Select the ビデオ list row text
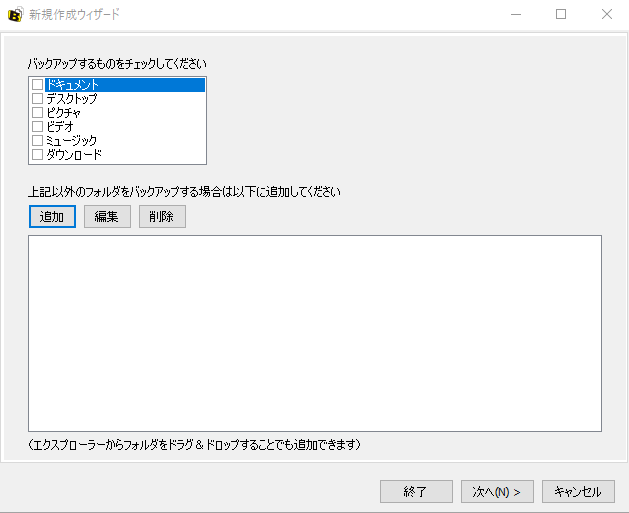This screenshot has width=629, height=513. 60,127
